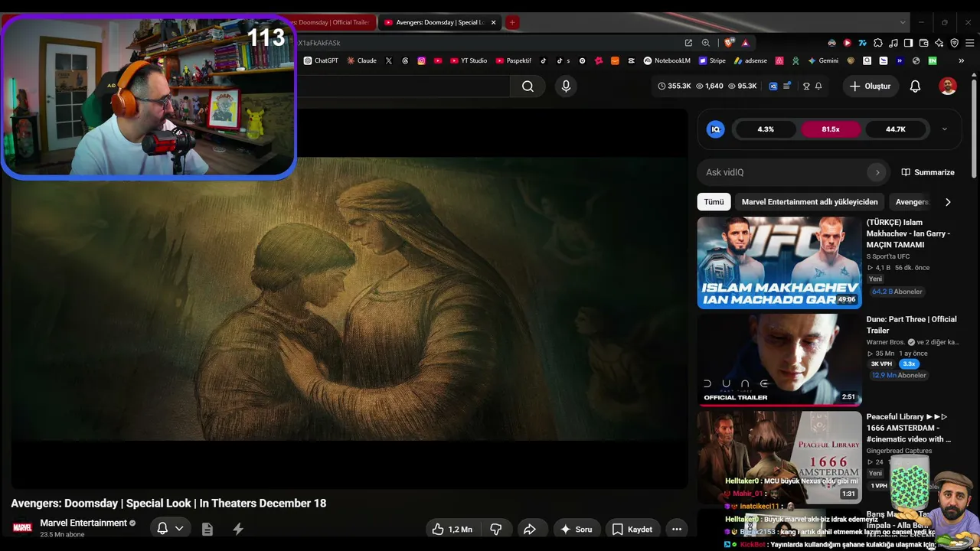Dislike the video
The width and height of the screenshot is (980, 551).
pos(495,529)
